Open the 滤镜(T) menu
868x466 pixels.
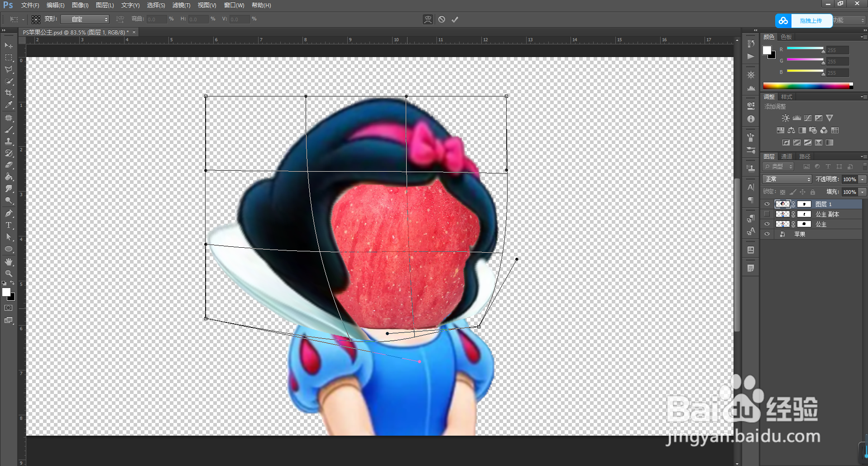(181, 5)
